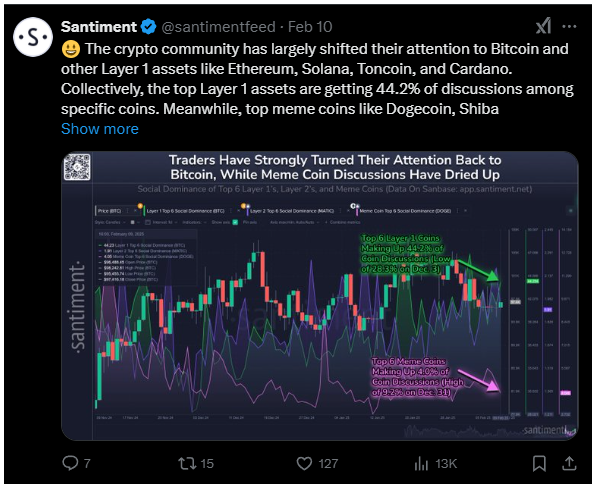Open the three-dot more options menu
The image size is (596, 488).
(569, 26)
